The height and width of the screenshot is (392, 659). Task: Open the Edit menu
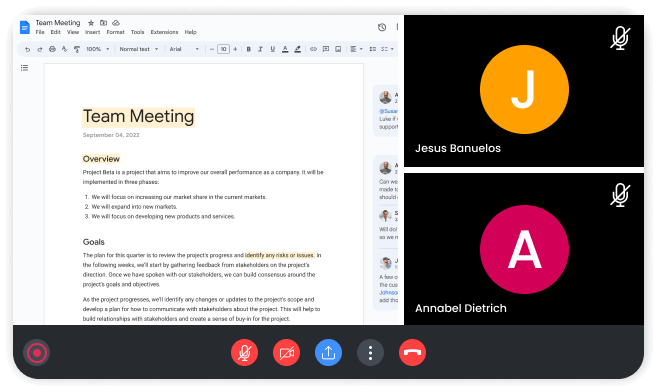point(55,32)
